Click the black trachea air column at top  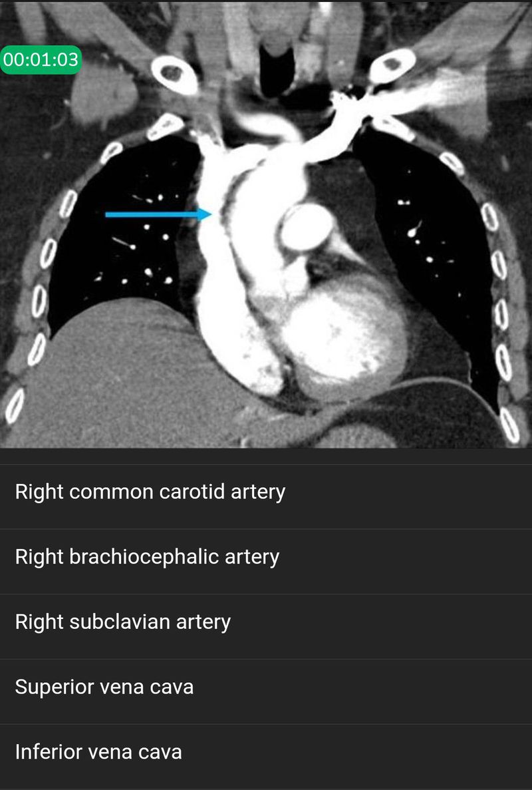pos(277,71)
